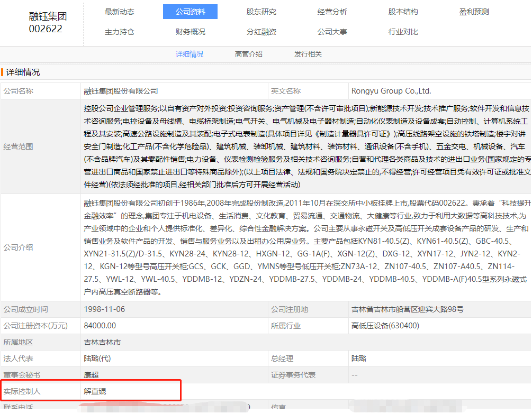532x414 pixels.
Task: Select the region value 吉林吉林市
Action: (x=103, y=343)
